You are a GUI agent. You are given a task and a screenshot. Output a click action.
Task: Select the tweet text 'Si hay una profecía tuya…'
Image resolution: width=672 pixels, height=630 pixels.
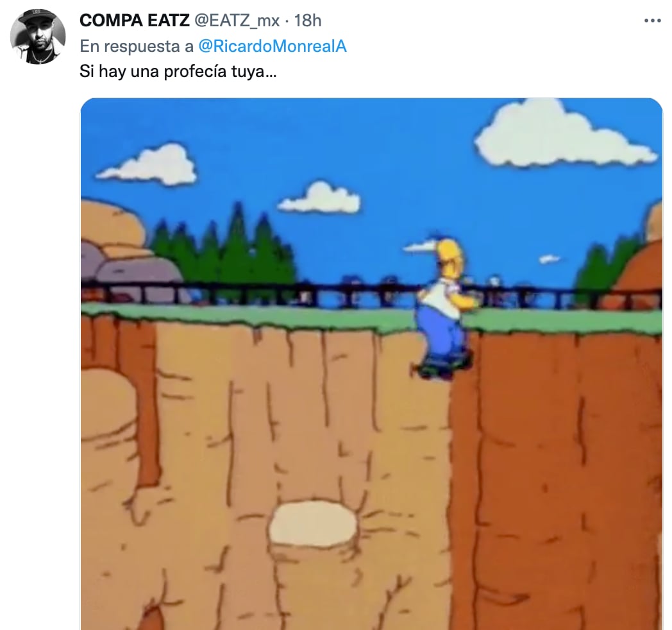(178, 72)
